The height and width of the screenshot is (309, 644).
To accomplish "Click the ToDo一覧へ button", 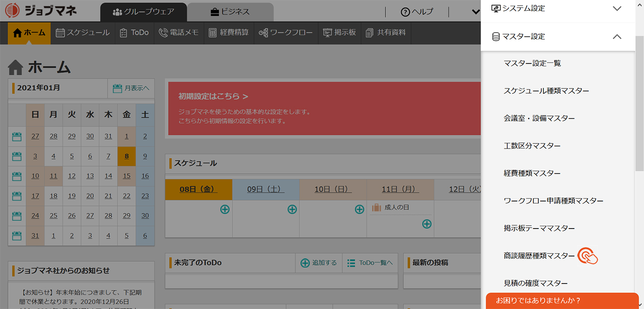I will [370, 263].
